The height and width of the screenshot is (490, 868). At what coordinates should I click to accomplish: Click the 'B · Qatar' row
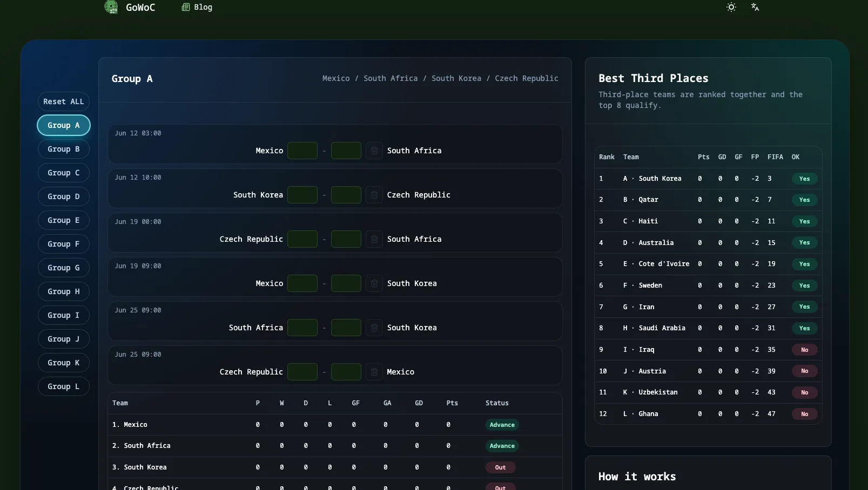click(x=708, y=200)
